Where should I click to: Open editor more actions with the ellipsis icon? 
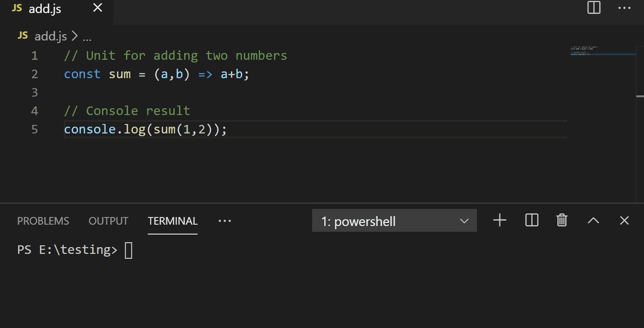624,8
